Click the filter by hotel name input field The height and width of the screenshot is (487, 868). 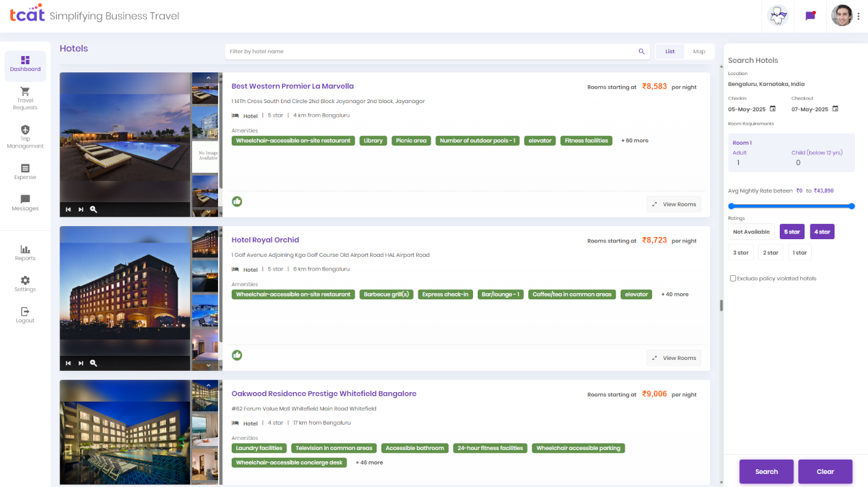pos(410,51)
